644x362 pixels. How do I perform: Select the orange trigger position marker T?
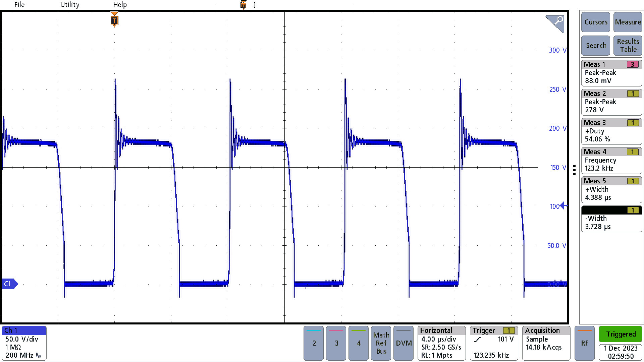pyautogui.click(x=114, y=20)
